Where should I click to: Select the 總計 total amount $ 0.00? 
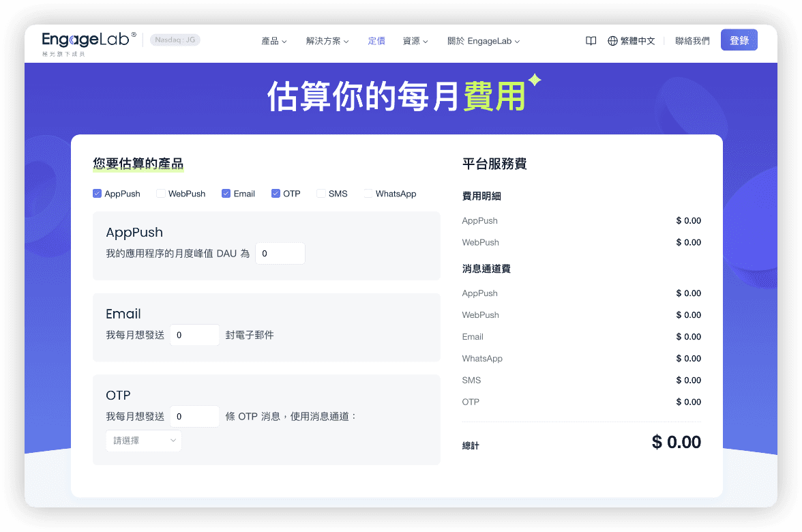click(677, 442)
